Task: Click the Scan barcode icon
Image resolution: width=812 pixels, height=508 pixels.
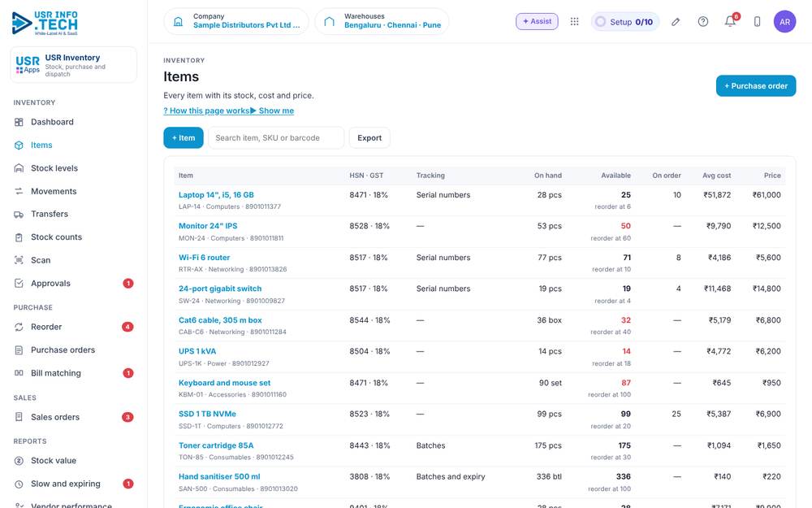Action: coord(19,260)
